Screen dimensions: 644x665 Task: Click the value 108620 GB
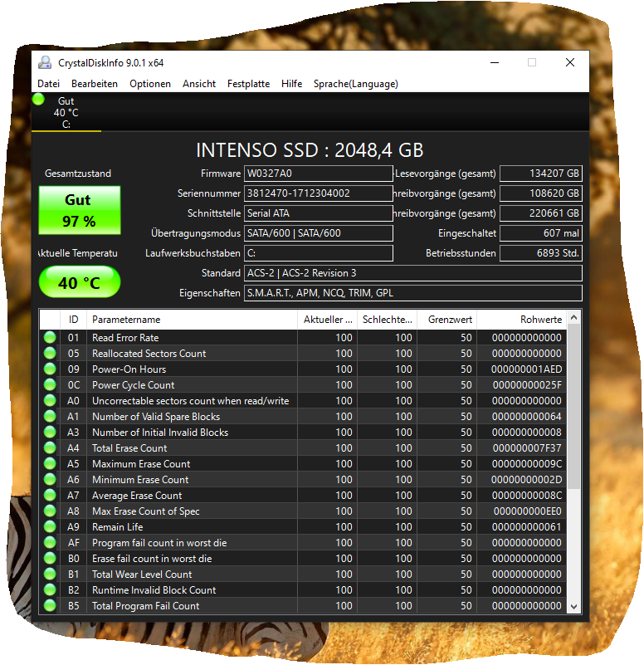tap(541, 193)
